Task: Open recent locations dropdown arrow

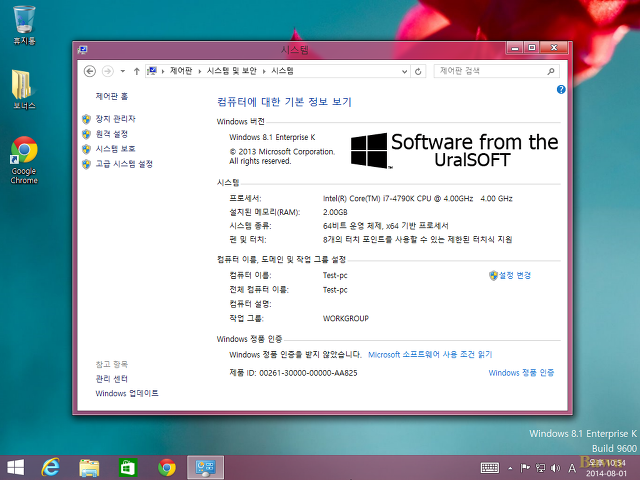Action: tap(122, 71)
